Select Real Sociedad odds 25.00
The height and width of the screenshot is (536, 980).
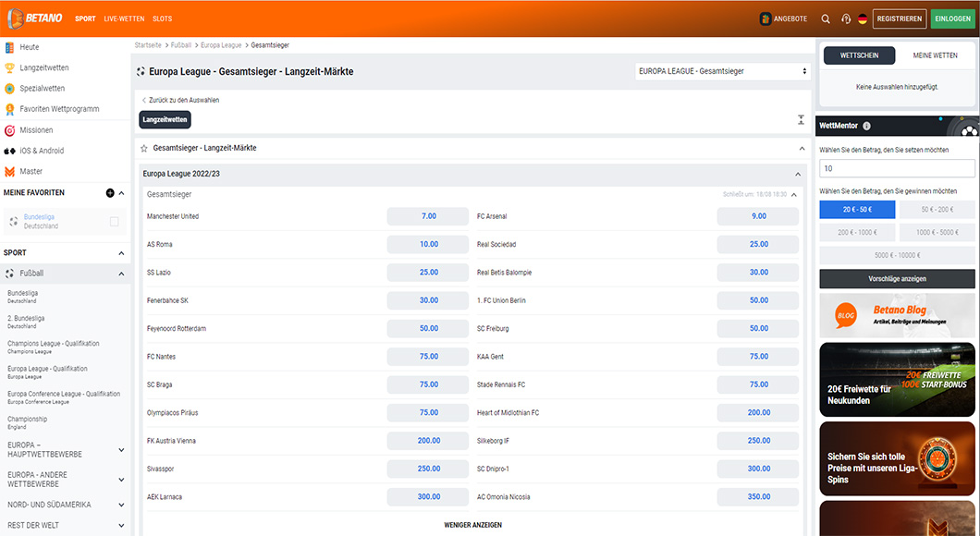click(758, 244)
